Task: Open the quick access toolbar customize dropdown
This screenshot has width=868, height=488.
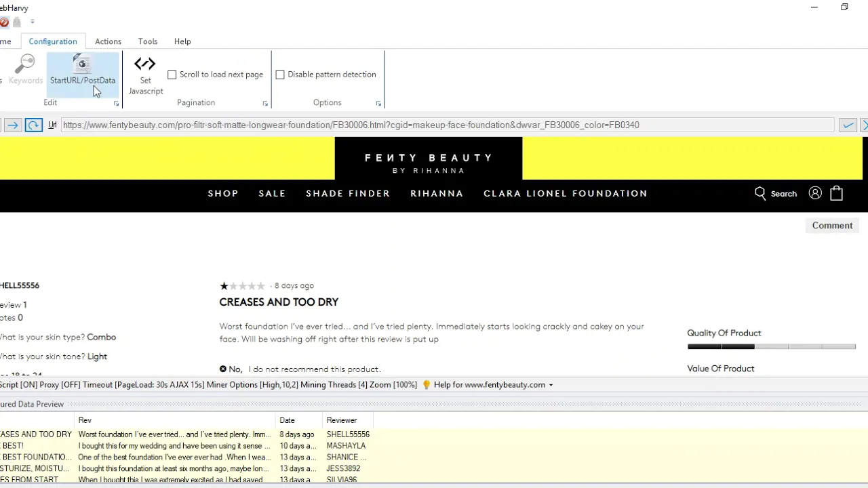Action: point(32,22)
